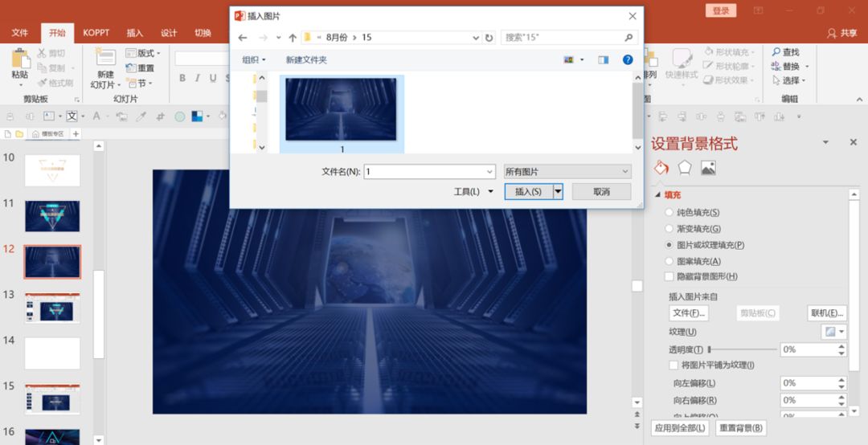Click the Offset left (向左偏移) spinner arrows
868x445 pixels.
[841, 383]
